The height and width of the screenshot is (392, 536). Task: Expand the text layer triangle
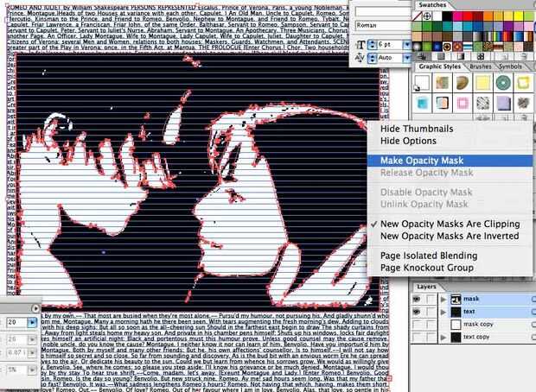[443, 312]
